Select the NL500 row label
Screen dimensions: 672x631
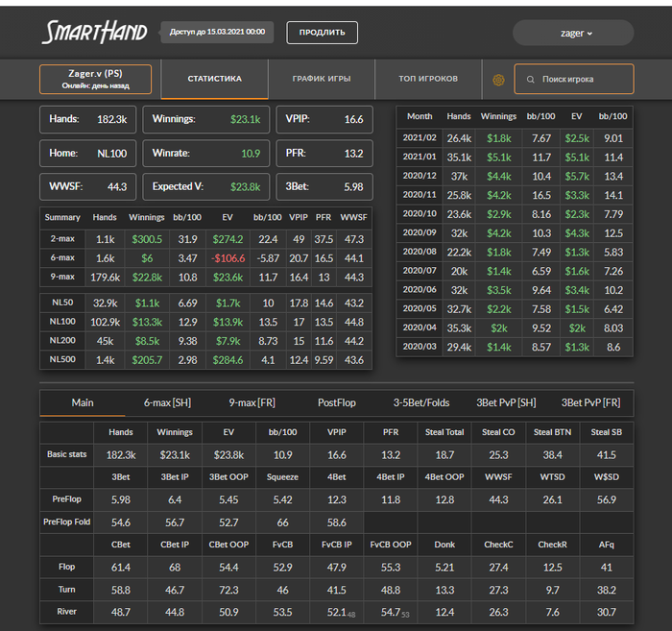pos(62,359)
